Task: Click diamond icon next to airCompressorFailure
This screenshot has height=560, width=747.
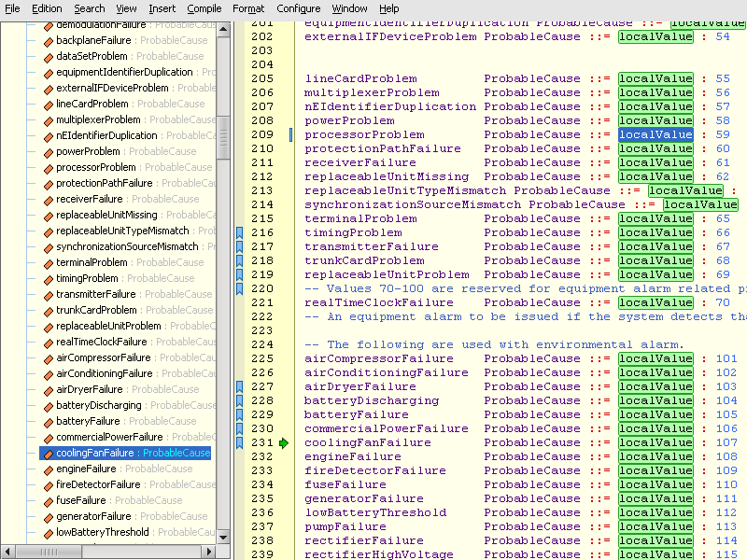Action: click(49, 359)
